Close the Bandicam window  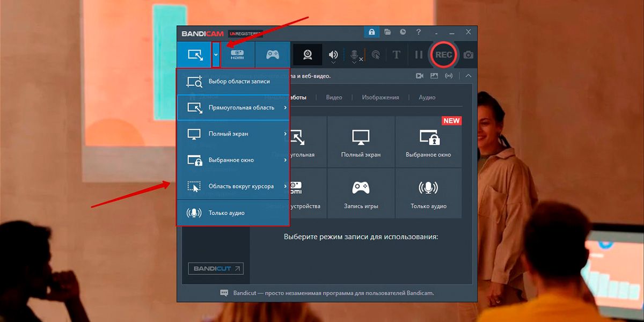[469, 32]
